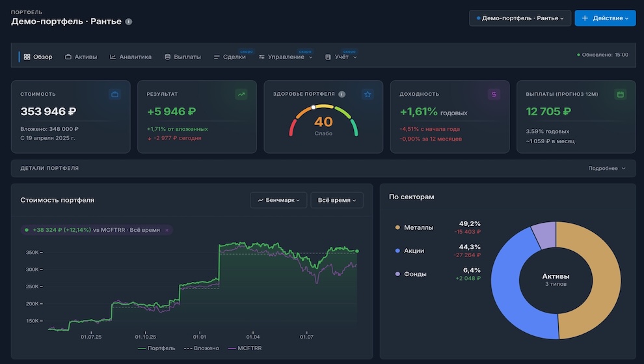Click the 12 705 ₽ payouts forecast
Viewport: 644px width, 364px height.
tap(548, 111)
